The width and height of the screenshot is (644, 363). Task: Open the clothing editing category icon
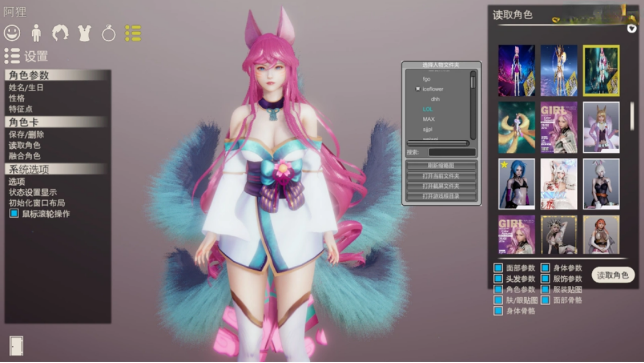(84, 33)
